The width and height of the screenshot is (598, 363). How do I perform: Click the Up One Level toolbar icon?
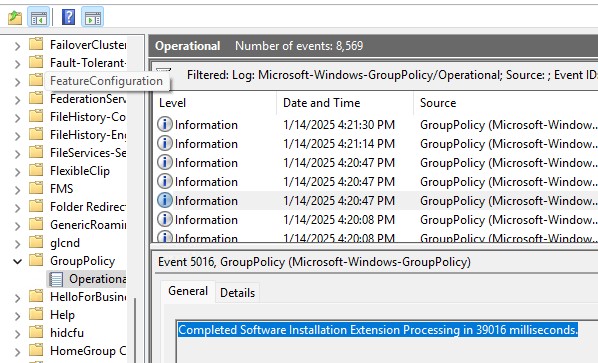(15, 18)
